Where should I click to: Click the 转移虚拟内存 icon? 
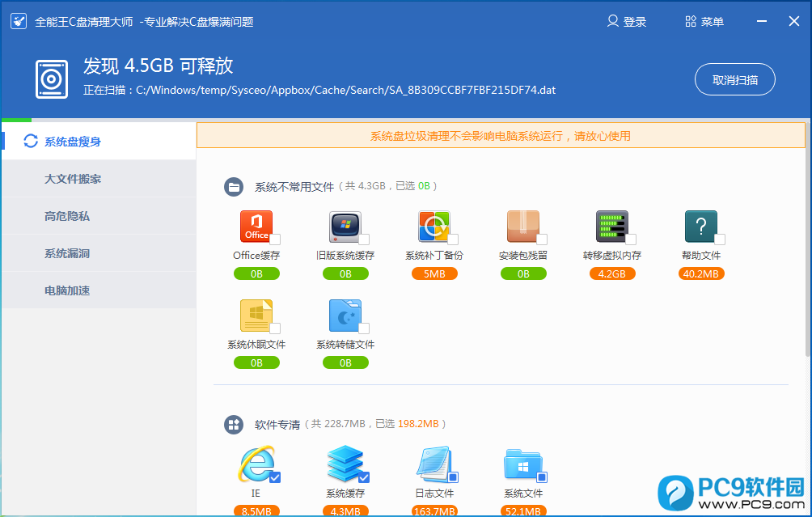pyautogui.click(x=611, y=227)
